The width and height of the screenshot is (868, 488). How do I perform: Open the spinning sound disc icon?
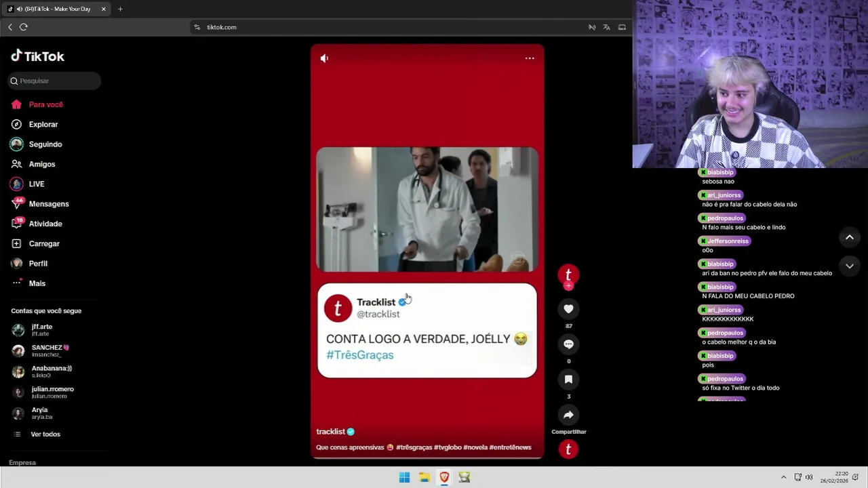[x=568, y=449]
